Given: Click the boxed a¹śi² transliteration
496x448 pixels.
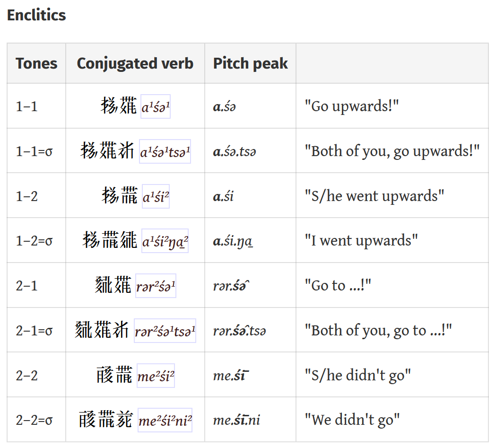Looking at the screenshot, I should (156, 197).
